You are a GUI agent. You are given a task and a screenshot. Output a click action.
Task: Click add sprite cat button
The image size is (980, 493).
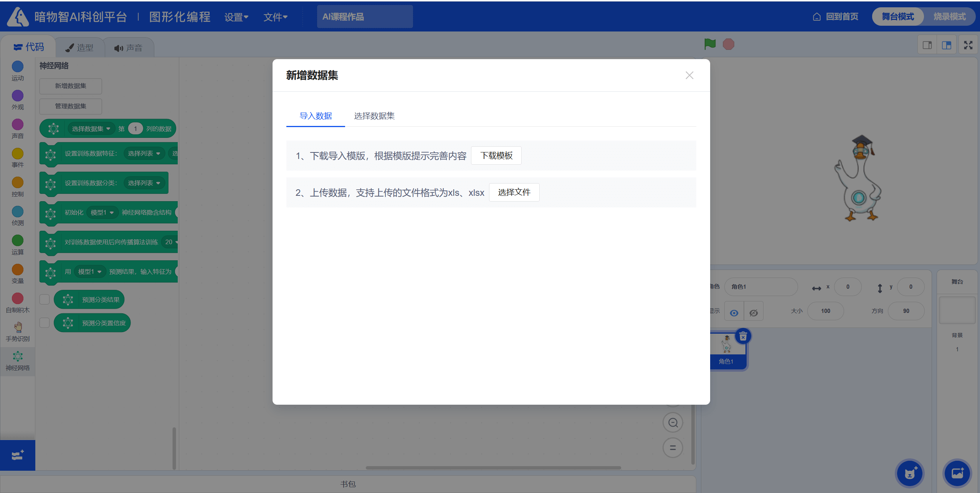tap(909, 473)
